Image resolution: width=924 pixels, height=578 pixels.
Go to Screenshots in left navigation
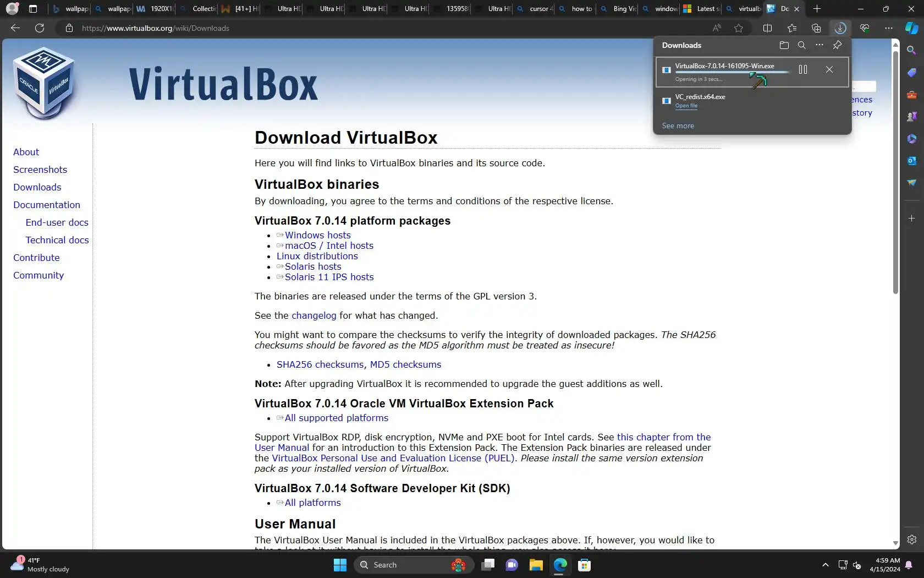coord(40,170)
